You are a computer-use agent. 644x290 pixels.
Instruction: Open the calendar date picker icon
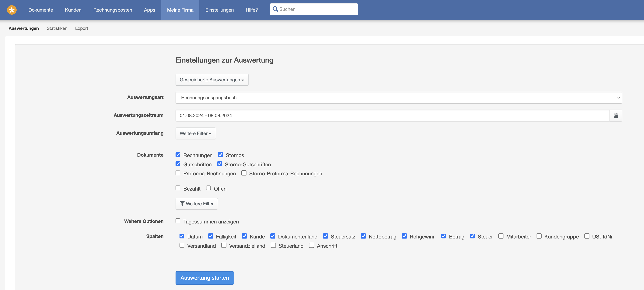[x=616, y=115]
